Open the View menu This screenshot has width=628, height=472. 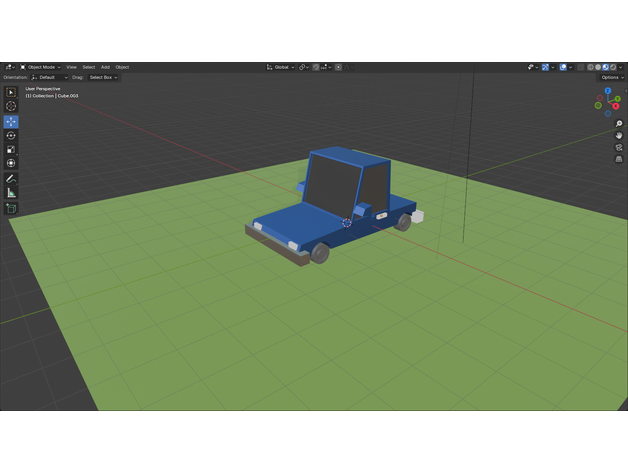pos(71,67)
